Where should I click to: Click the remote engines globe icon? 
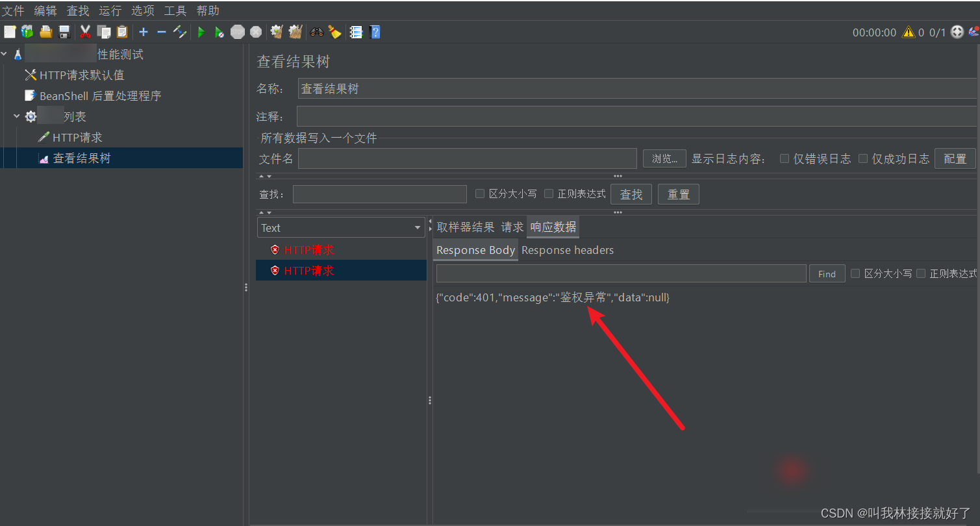click(x=957, y=32)
